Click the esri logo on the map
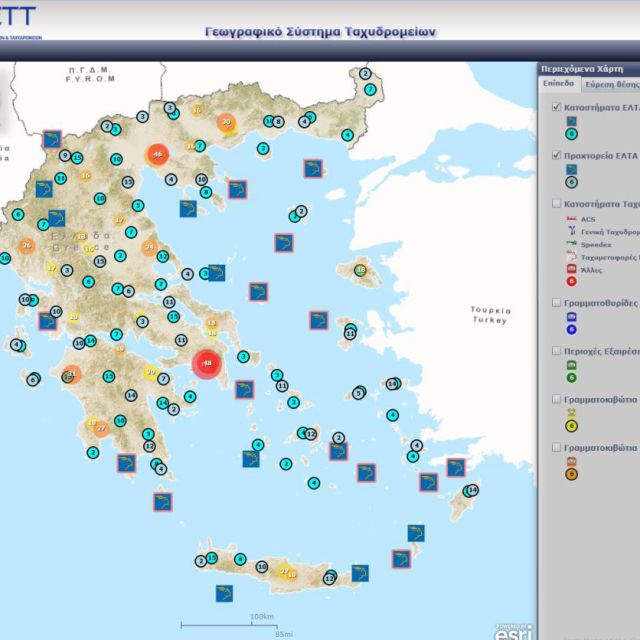 pyautogui.click(x=513, y=631)
